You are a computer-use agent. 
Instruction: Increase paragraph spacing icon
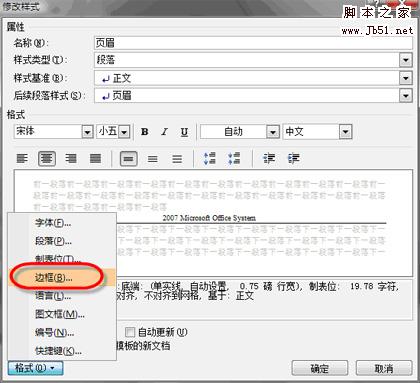[x=210, y=158]
